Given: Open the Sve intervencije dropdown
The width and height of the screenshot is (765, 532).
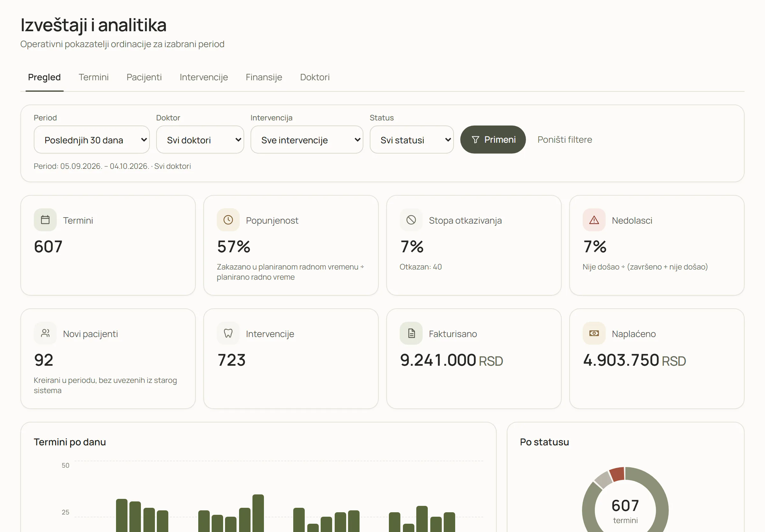Looking at the screenshot, I should point(307,140).
